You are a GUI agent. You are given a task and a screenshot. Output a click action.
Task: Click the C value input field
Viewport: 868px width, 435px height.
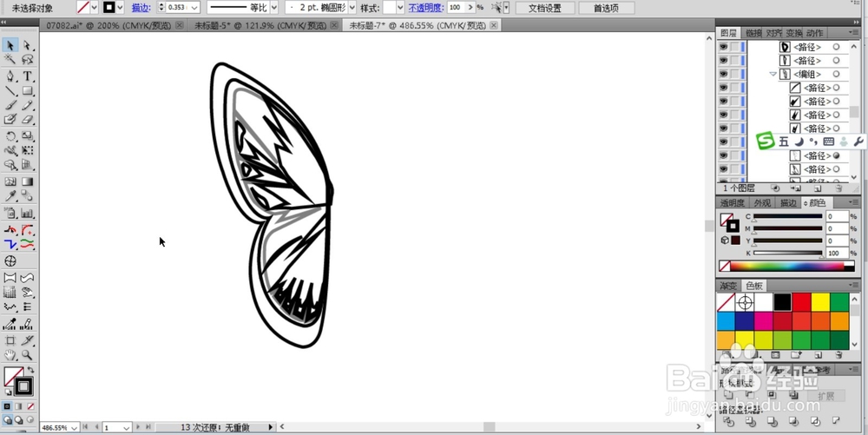point(837,216)
